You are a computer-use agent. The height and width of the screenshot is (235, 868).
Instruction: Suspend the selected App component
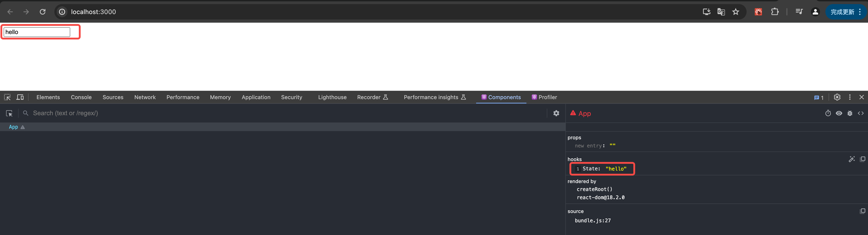click(828, 113)
